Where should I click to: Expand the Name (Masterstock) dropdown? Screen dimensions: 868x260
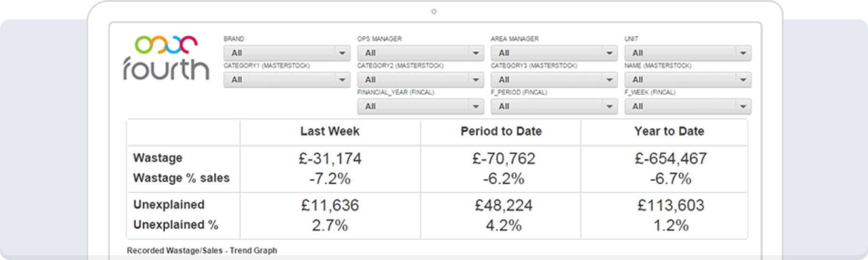pyautogui.click(x=688, y=79)
